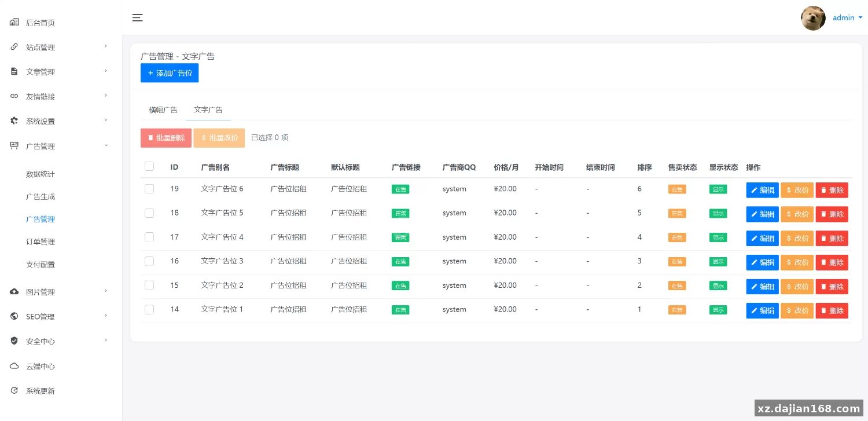Check the box for ad ID 18

click(149, 213)
